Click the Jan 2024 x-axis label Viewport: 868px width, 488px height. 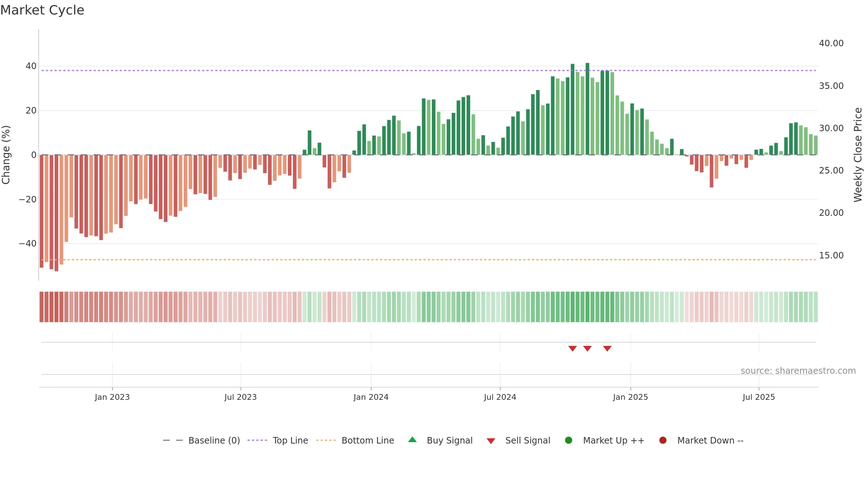tap(371, 397)
